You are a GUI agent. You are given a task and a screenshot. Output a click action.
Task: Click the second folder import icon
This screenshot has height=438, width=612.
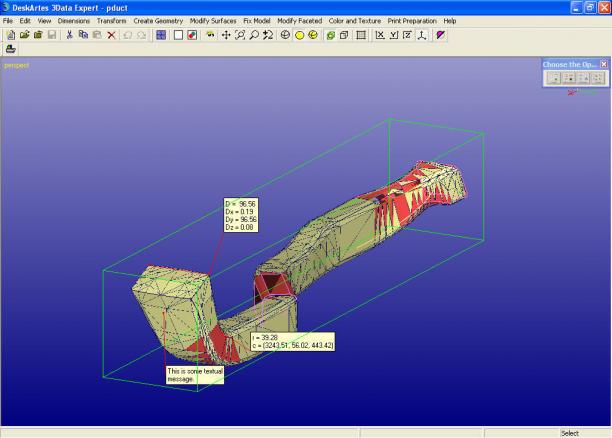pos(38,35)
